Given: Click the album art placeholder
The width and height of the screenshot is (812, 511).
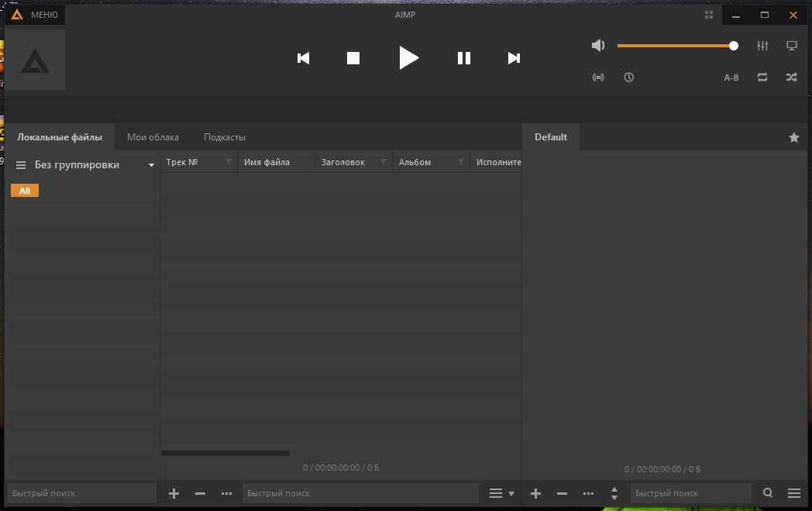Looking at the screenshot, I should click(x=35, y=59).
